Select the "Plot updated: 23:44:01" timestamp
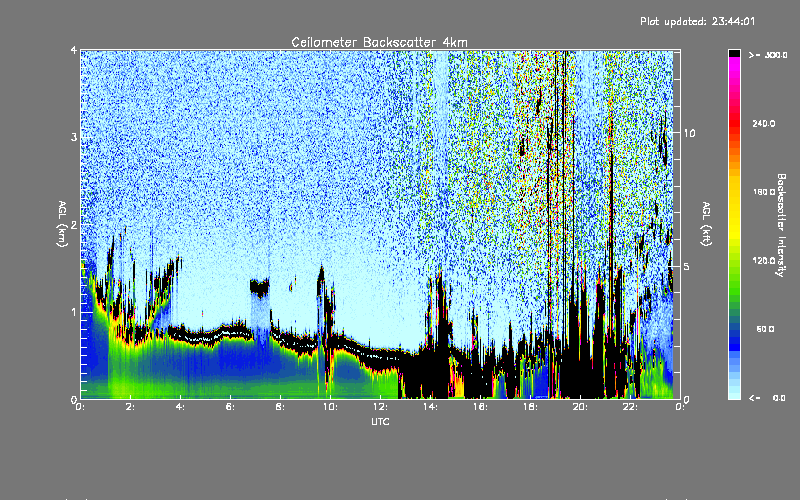This screenshot has height=500, width=800. click(697, 21)
